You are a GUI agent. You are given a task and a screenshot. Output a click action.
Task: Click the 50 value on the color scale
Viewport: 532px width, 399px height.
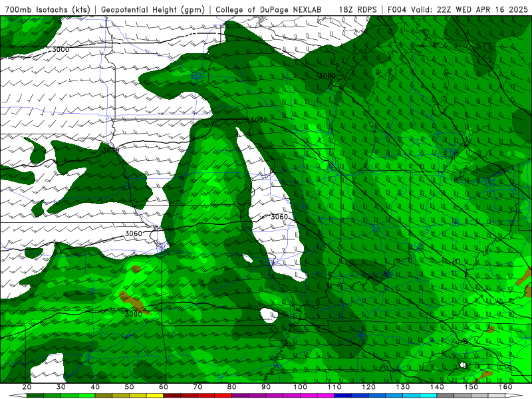point(129,387)
